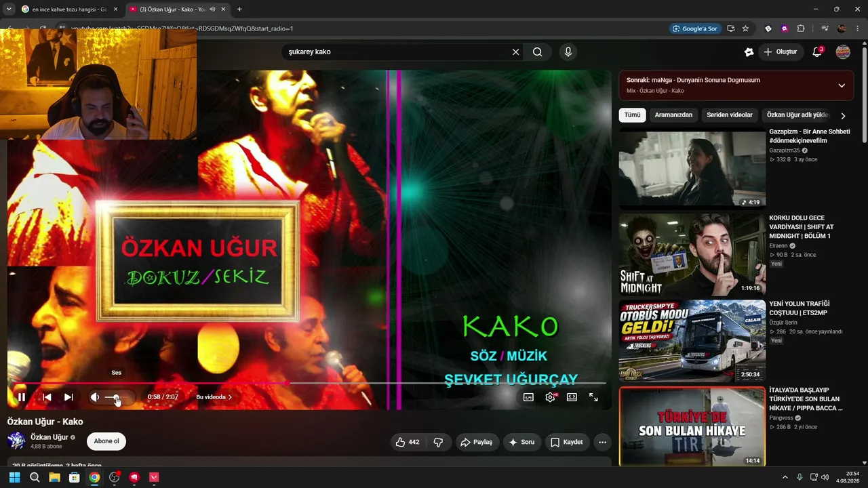Open File Explorer from the taskbar
This screenshot has height=488, width=868.
[54, 477]
